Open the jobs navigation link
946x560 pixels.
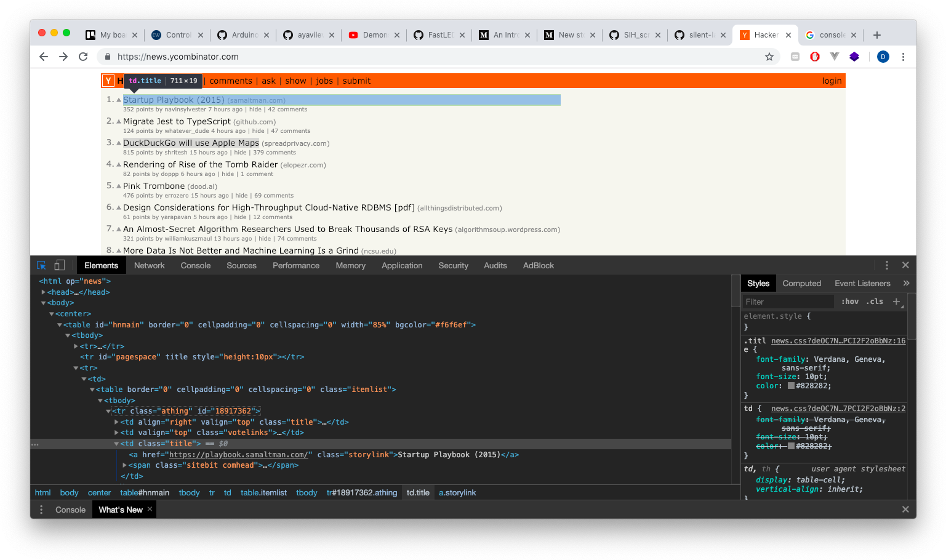pyautogui.click(x=324, y=81)
